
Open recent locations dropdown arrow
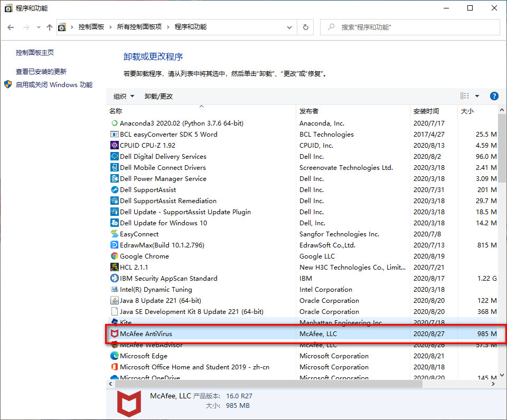[x=39, y=27]
